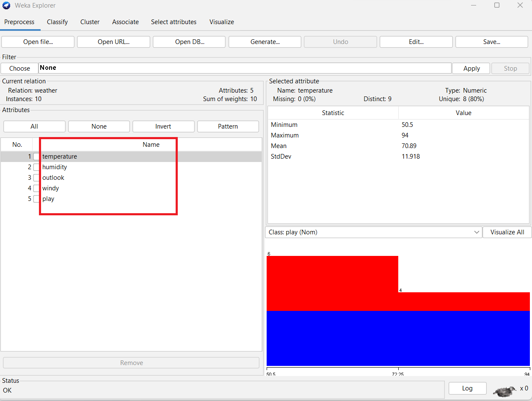Click the filter text field showing None
This screenshot has width=532, height=401.
[245, 68]
